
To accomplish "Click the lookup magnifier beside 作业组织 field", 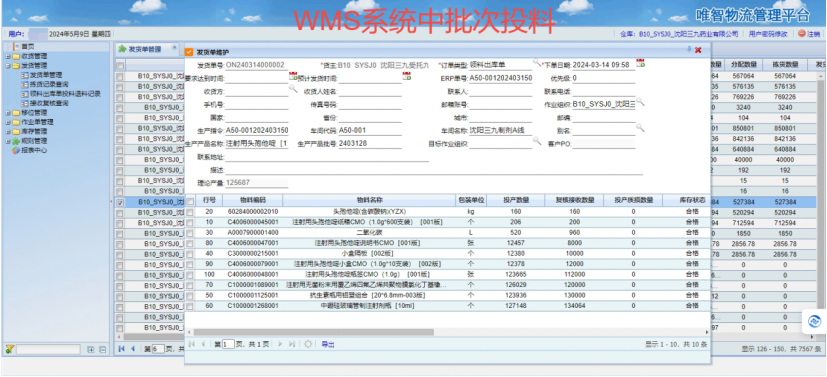I will (640, 102).
